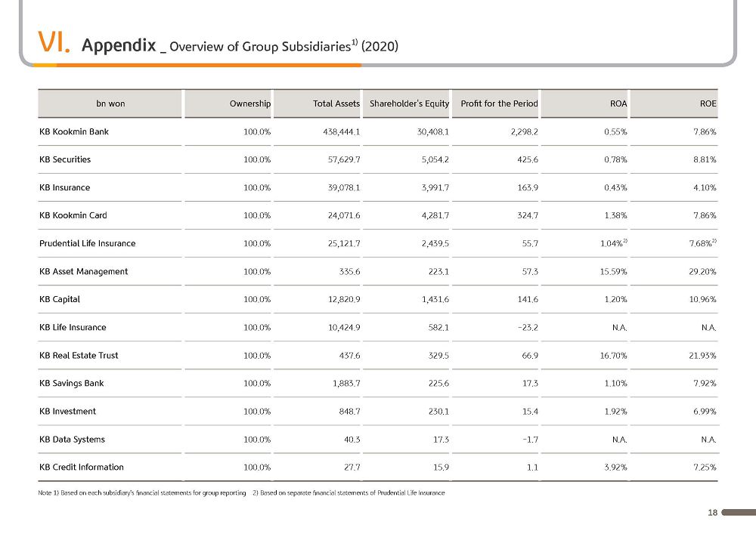This screenshot has width=756, height=534.
Task: Select the Total Assets column header
Action: click(x=336, y=103)
